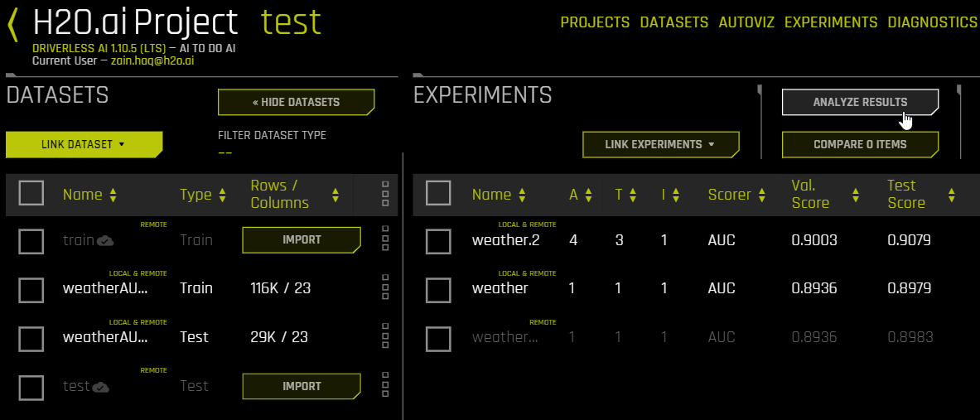Open the Experiments page
This screenshot has height=420, width=980.
point(831,22)
